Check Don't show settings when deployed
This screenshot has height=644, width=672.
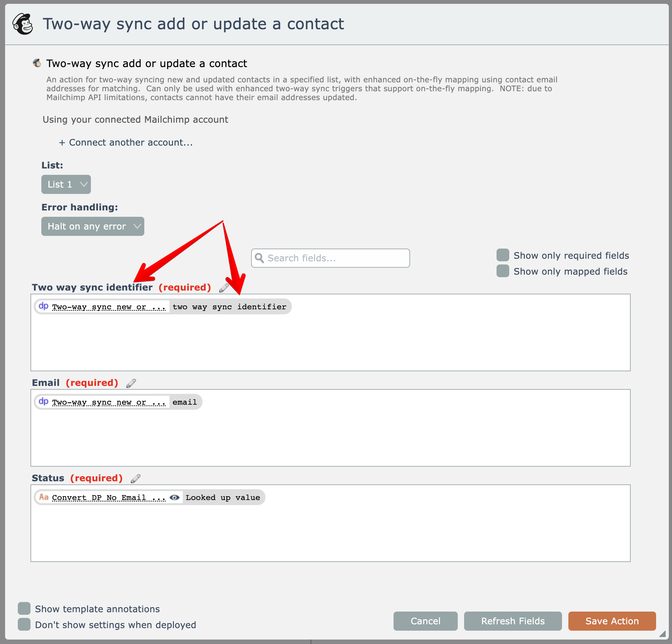[24, 625]
